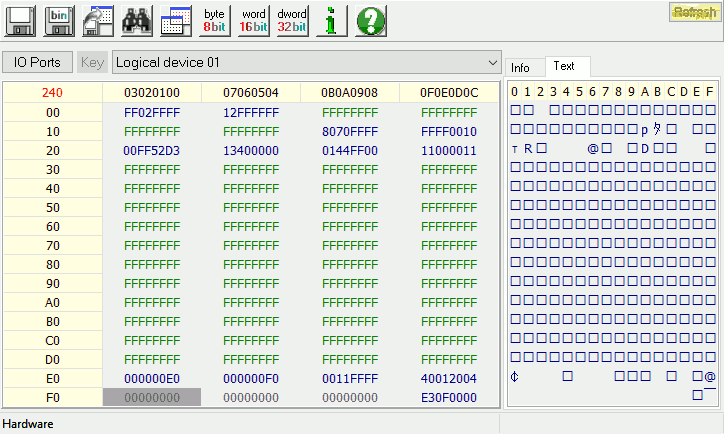Select row header E0
Viewport: 724px width, 434px height.
(52, 378)
